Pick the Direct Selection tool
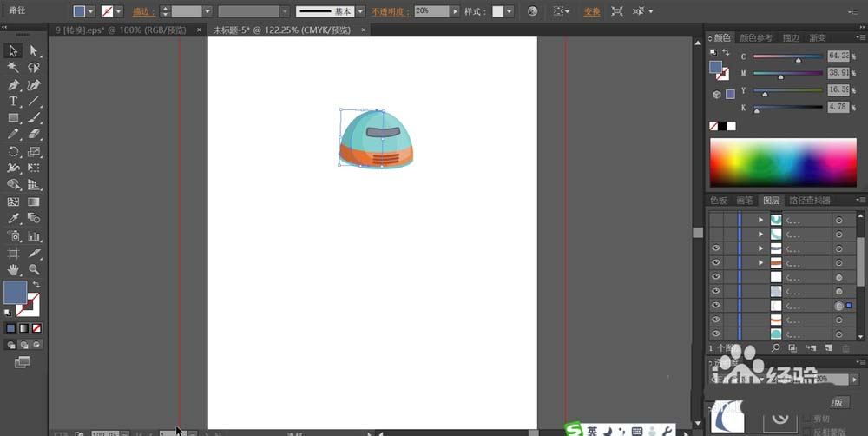The height and width of the screenshot is (436, 868). tap(34, 51)
